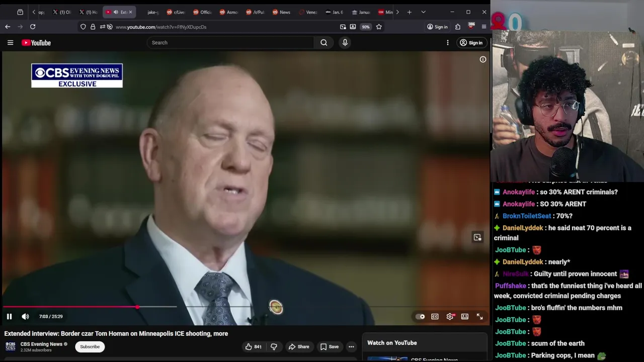Image resolution: width=644 pixels, height=362 pixels.
Task: Open the CBS Evening News channel link
Action: tap(41, 344)
